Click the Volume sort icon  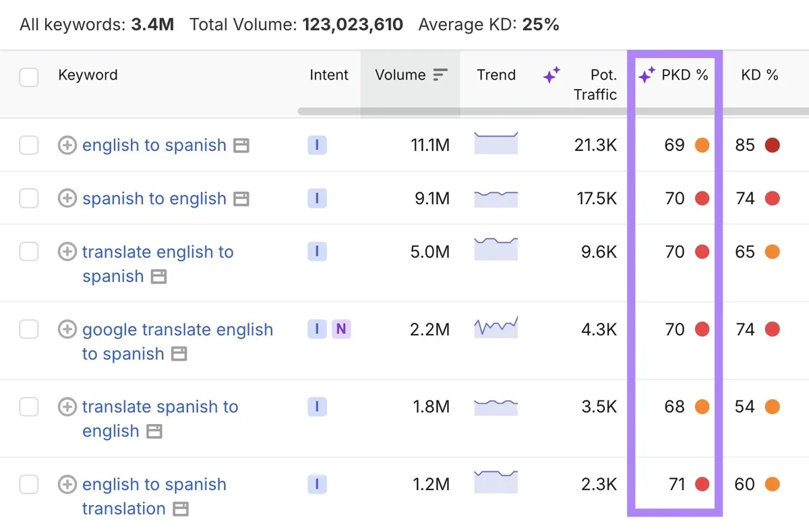tap(440, 75)
